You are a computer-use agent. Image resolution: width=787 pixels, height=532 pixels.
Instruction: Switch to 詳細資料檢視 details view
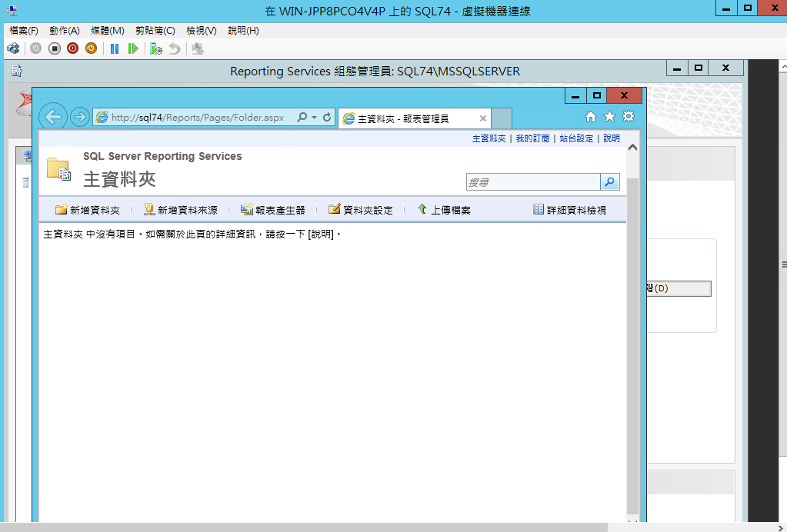[x=570, y=210]
